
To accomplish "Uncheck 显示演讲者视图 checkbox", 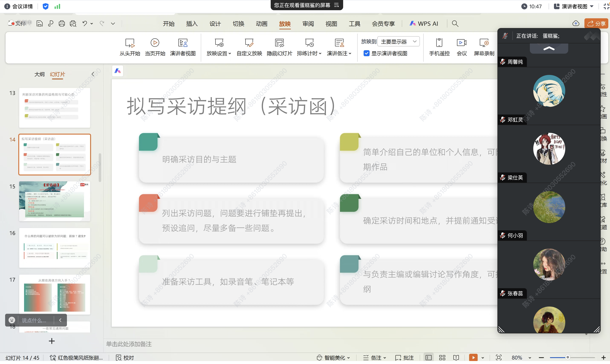I will (366, 53).
